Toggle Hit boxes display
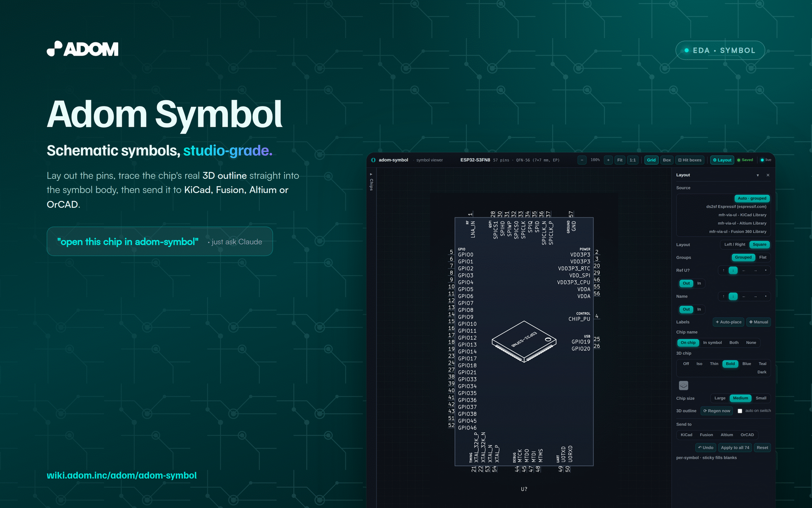812x508 pixels. click(x=690, y=160)
